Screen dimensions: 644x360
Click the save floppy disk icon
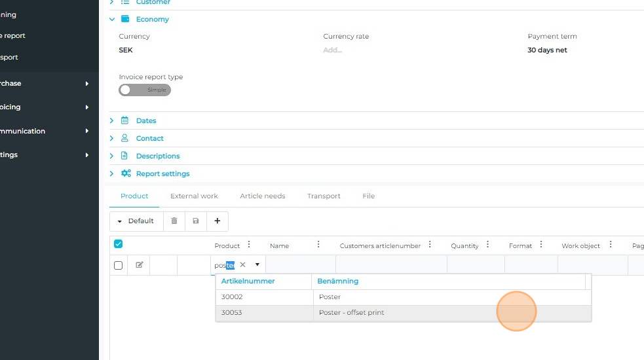[x=196, y=221]
